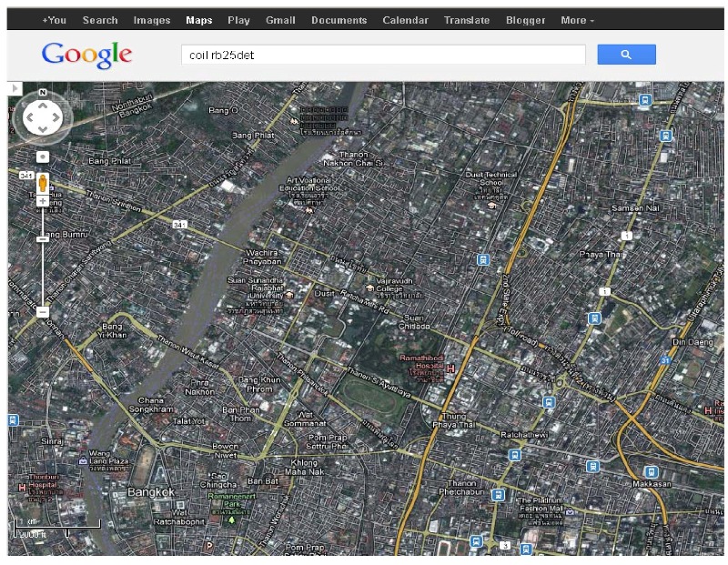Open Documents in the top bar

(339, 20)
